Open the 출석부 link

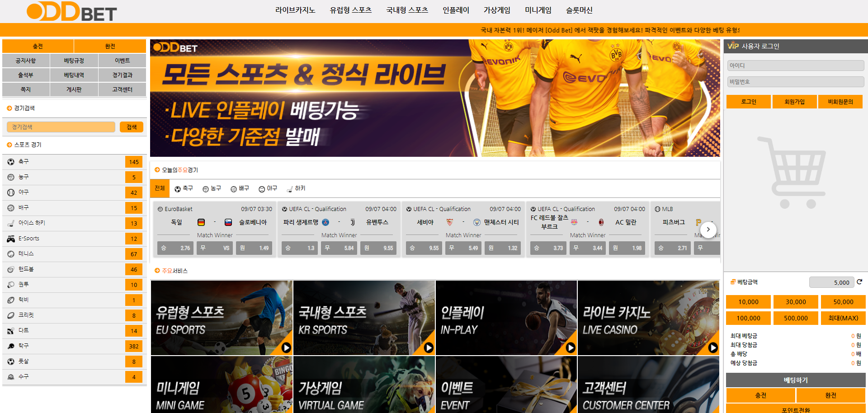(26, 75)
